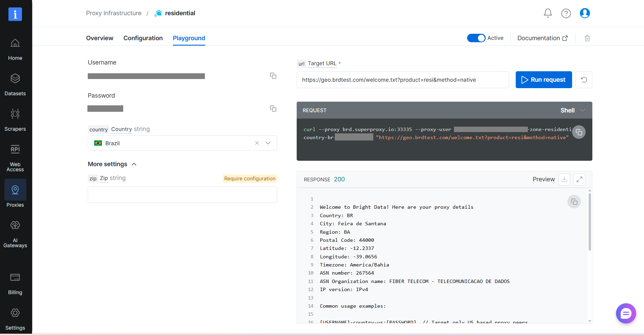The width and height of the screenshot is (644, 335).
Task: Click the response status code 200
Action: coord(339,179)
